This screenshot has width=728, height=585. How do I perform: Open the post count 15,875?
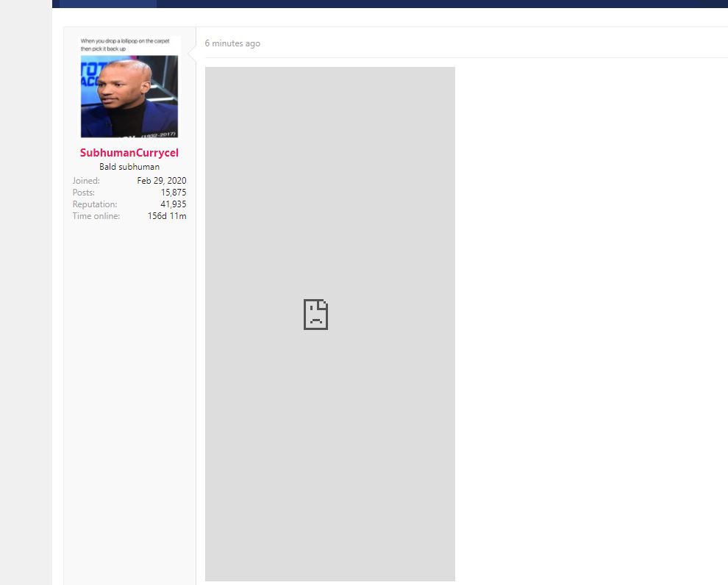173,193
